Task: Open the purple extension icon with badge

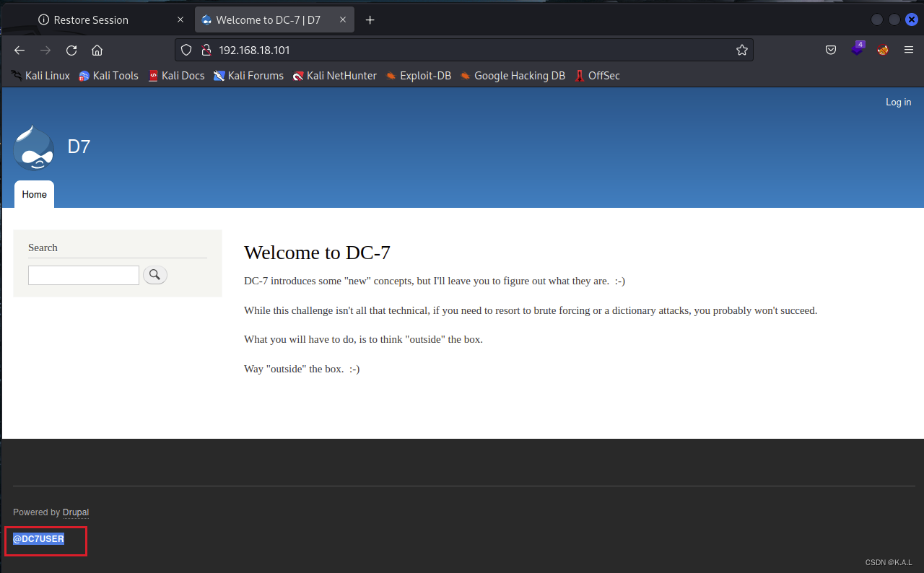Action: (x=857, y=49)
